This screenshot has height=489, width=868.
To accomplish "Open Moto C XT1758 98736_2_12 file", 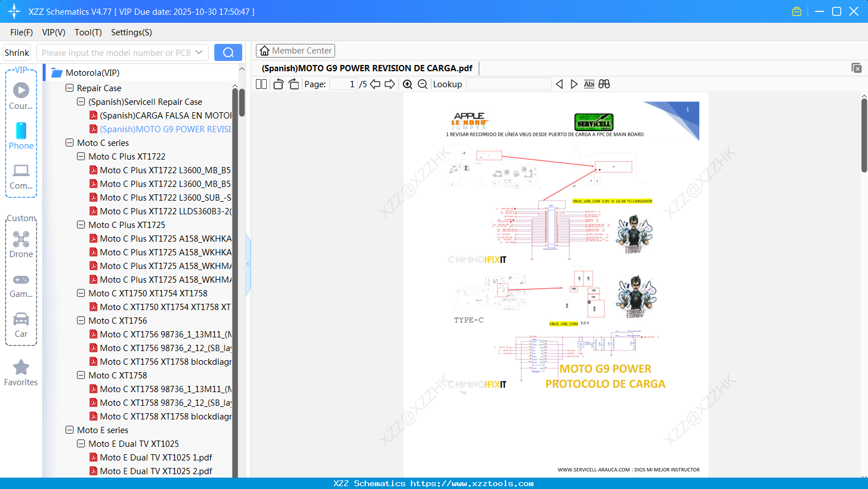I will point(161,403).
